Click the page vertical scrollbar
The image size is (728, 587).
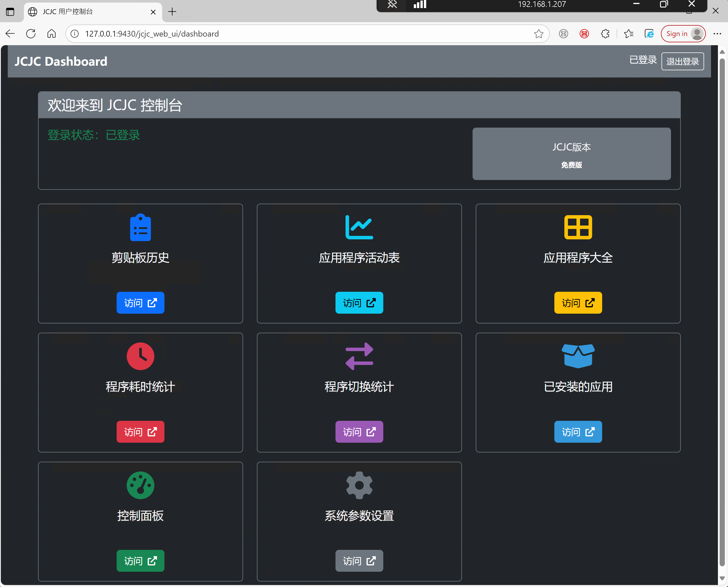tap(722, 304)
